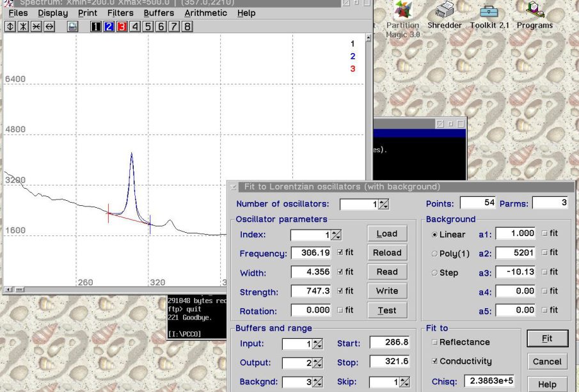Click the Width value input field

[311, 272]
